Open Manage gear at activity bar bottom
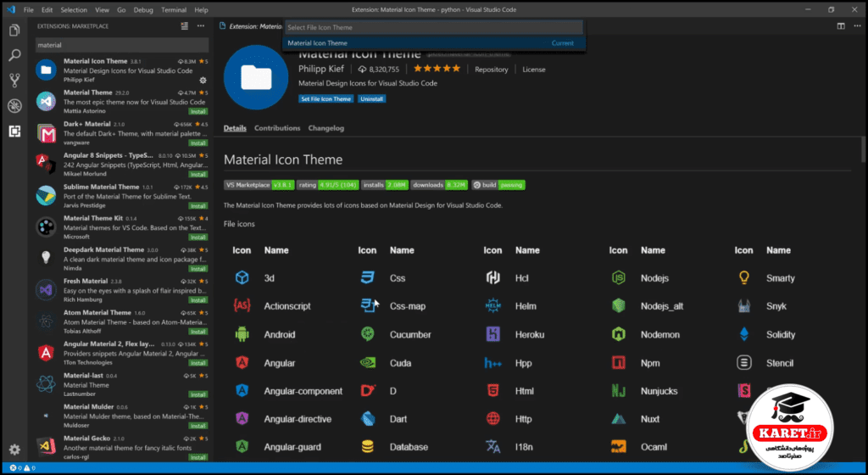868x475 pixels. click(x=14, y=450)
